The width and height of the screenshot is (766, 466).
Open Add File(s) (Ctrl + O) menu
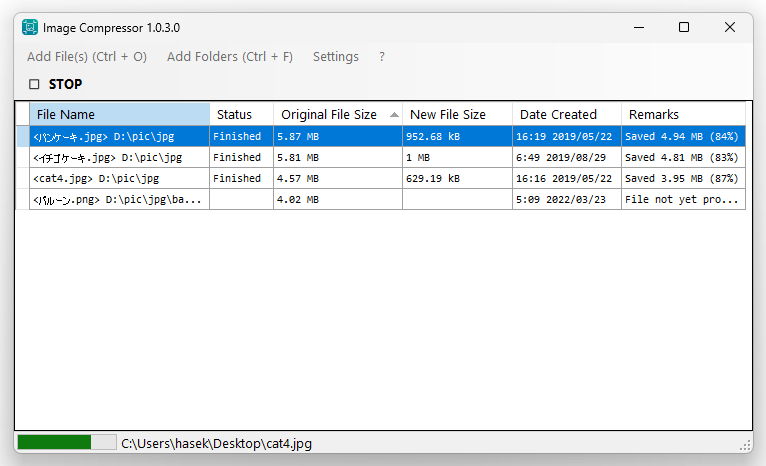coord(87,57)
